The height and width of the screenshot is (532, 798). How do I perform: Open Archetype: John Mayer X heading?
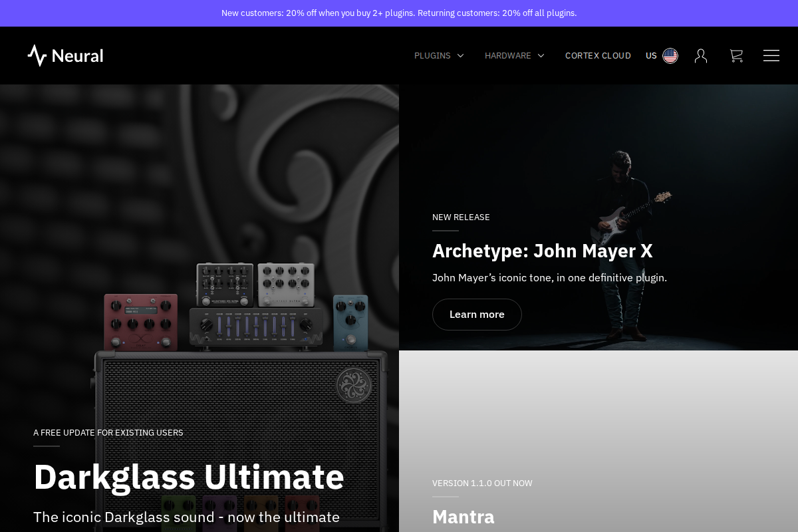[543, 251]
